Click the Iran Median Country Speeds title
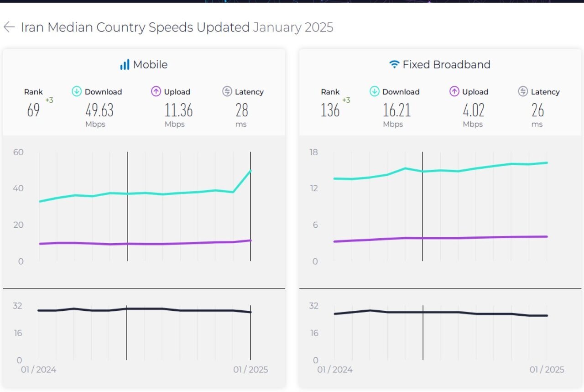The height and width of the screenshot is (392, 584). point(135,27)
